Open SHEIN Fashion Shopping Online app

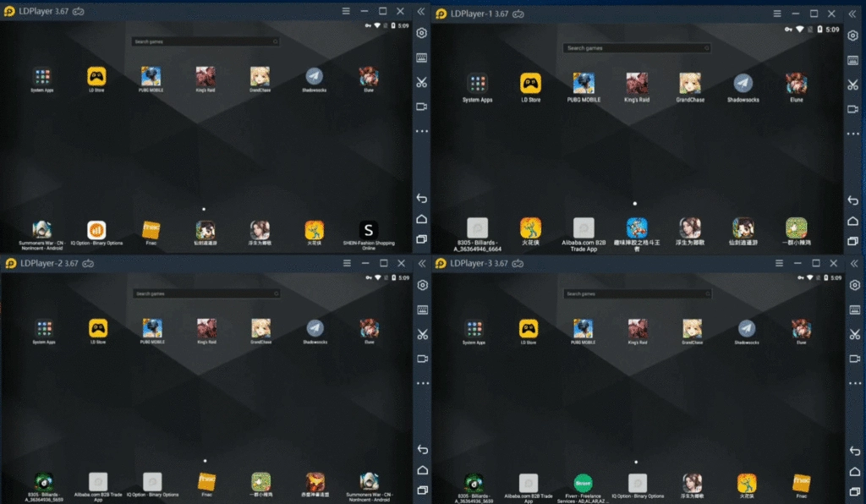point(369,228)
